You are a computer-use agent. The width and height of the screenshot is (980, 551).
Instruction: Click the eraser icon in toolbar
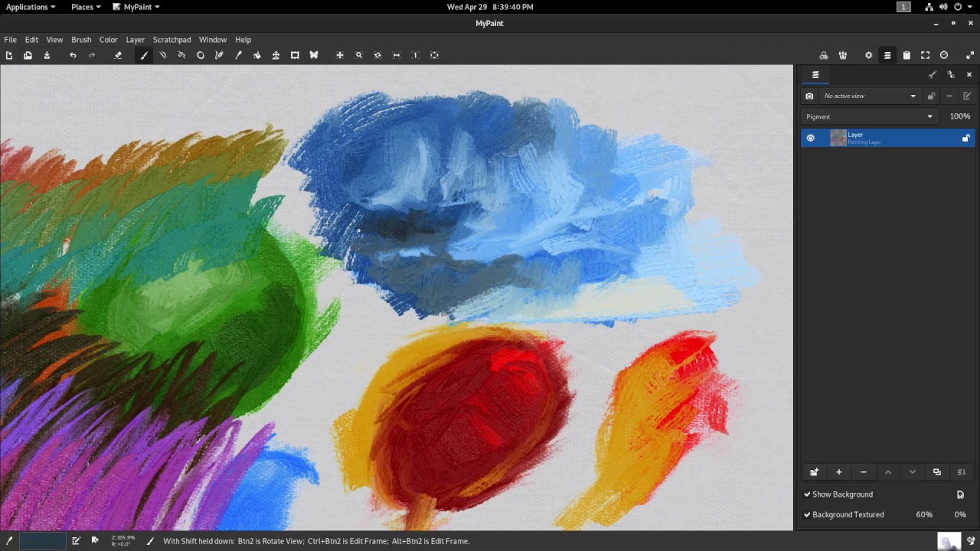[118, 55]
